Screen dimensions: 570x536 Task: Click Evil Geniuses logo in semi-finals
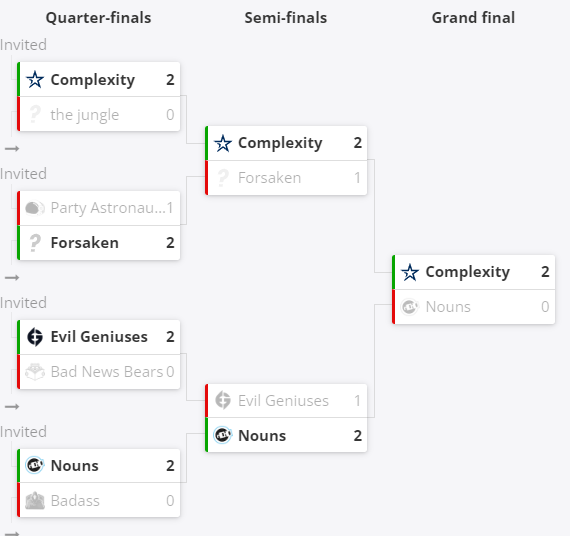[222, 400]
